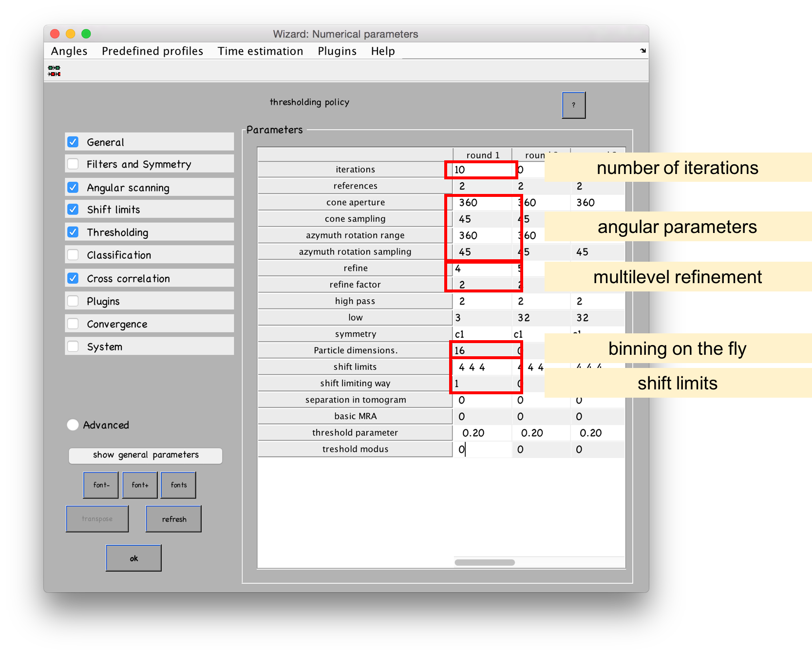Click the round 1 iterations cell
Image resolution: width=812 pixels, height=655 pixels.
pos(481,170)
